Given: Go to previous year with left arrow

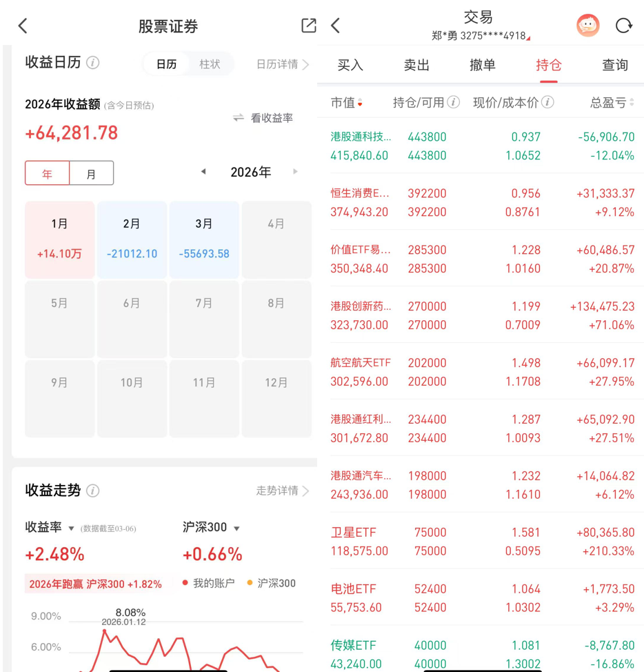Looking at the screenshot, I should [203, 171].
